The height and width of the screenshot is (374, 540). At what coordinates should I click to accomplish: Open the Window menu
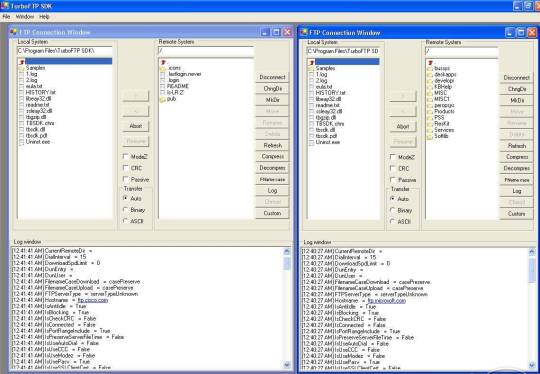[25, 17]
